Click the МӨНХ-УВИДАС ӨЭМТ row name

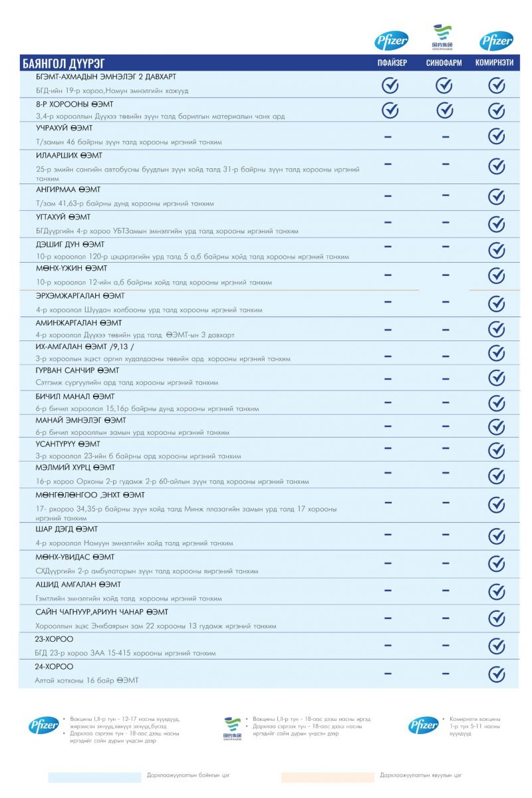click(x=74, y=557)
